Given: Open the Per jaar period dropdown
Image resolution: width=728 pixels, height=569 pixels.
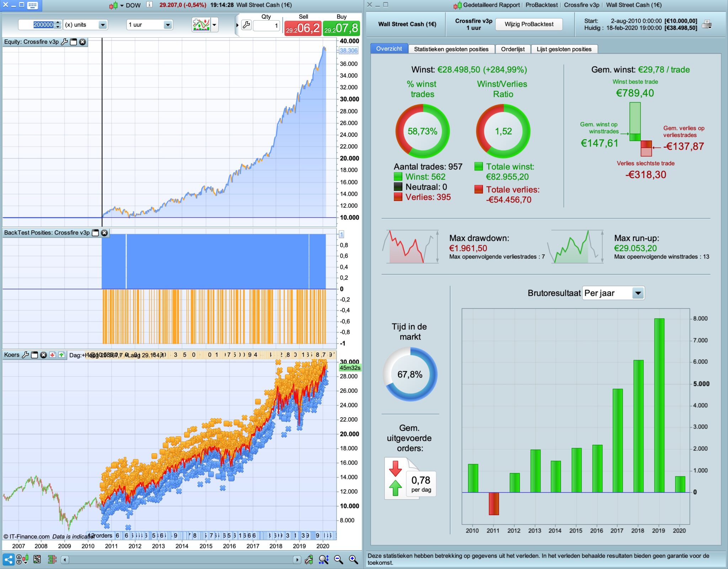Looking at the screenshot, I should 638,293.
